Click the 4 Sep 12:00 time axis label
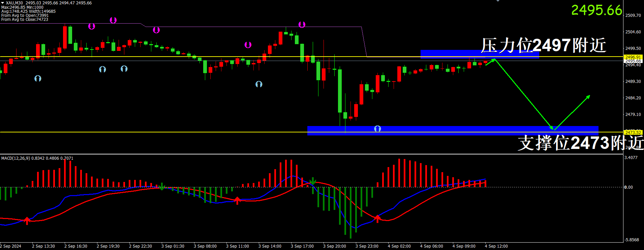This screenshot has height=250, width=644. tap(496, 246)
